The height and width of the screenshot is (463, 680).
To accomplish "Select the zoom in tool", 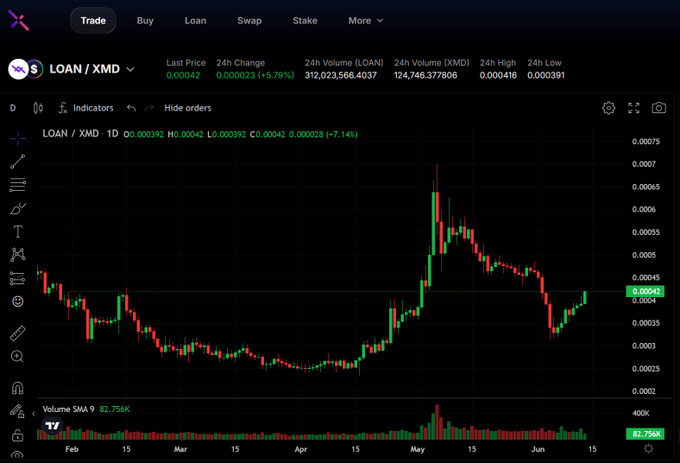I will pos(17,356).
